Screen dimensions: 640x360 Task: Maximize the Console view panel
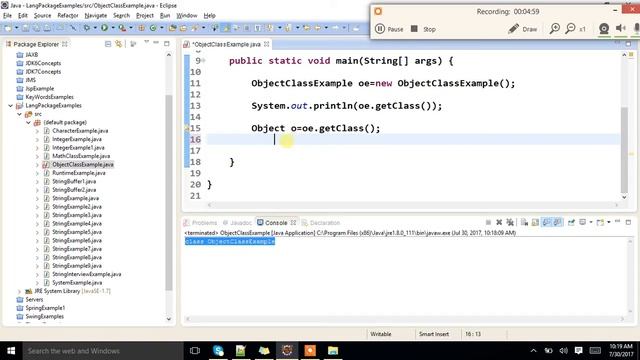click(x=629, y=222)
